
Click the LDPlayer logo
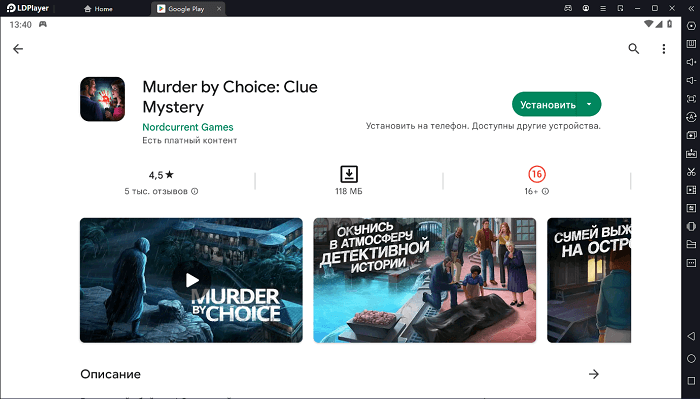(27, 8)
